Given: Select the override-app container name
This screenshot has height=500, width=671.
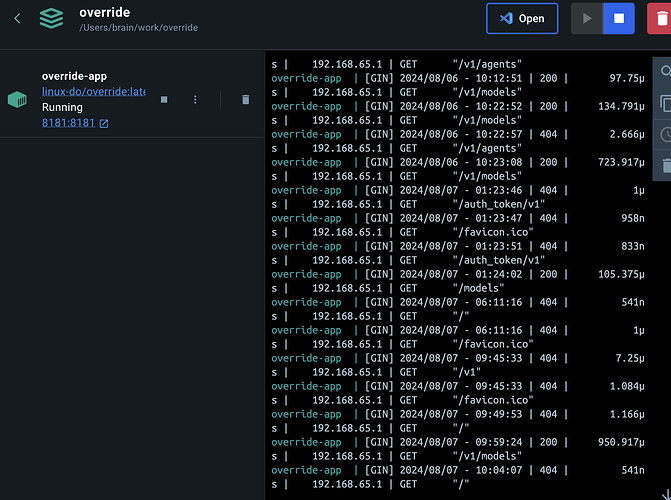Looking at the screenshot, I should click(74, 76).
